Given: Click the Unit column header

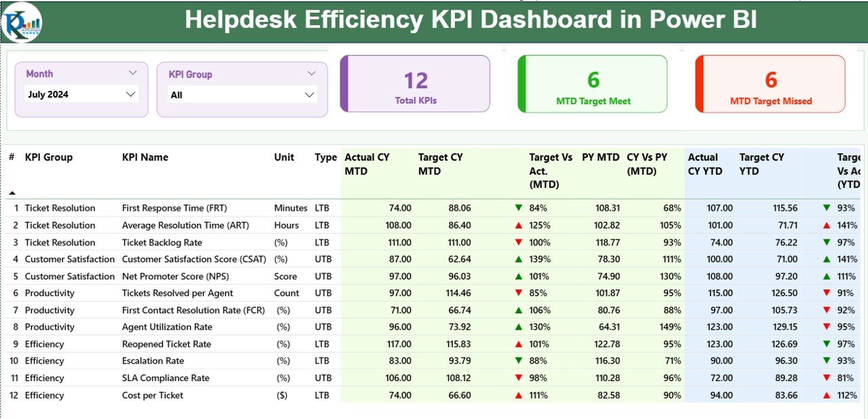Looking at the screenshot, I should click(283, 157).
